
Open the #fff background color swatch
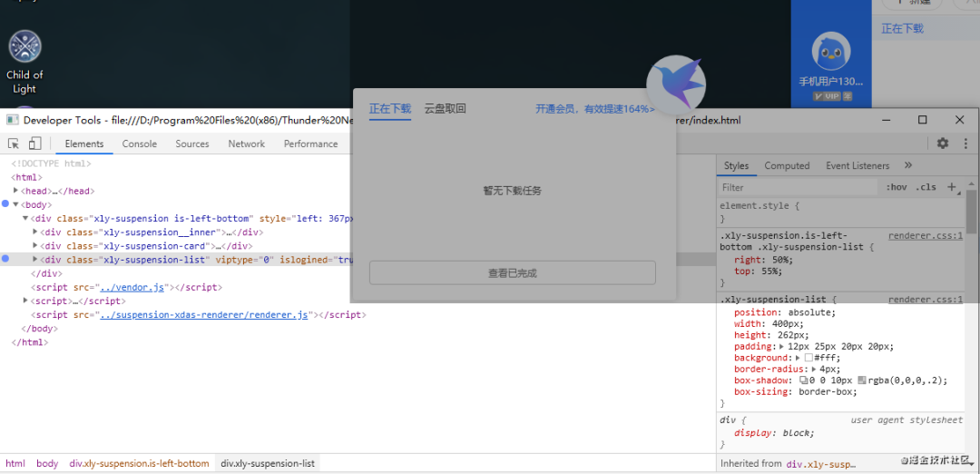808,359
